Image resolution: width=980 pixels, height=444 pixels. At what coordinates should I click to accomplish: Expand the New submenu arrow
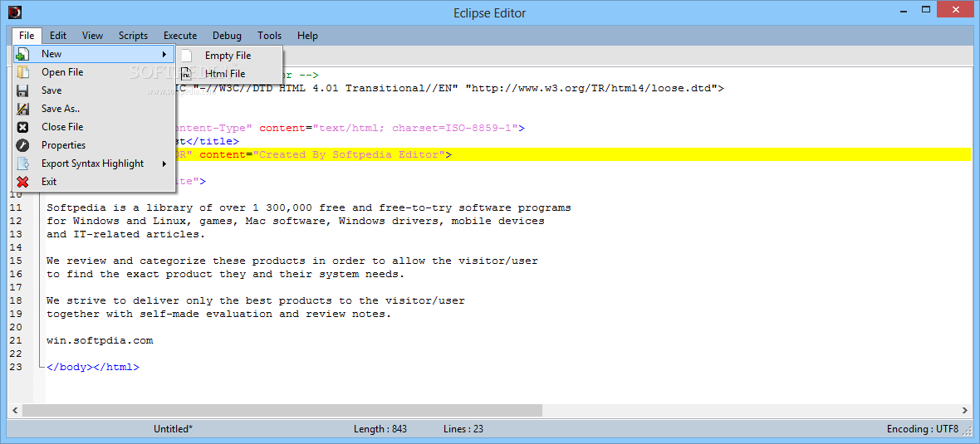pyautogui.click(x=164, y=54)
